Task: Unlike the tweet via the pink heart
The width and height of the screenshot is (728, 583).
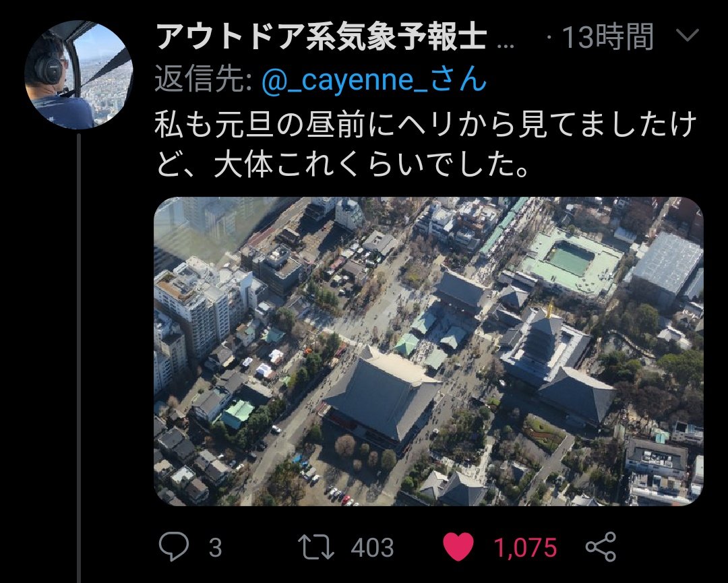Action: click(458, 547)
